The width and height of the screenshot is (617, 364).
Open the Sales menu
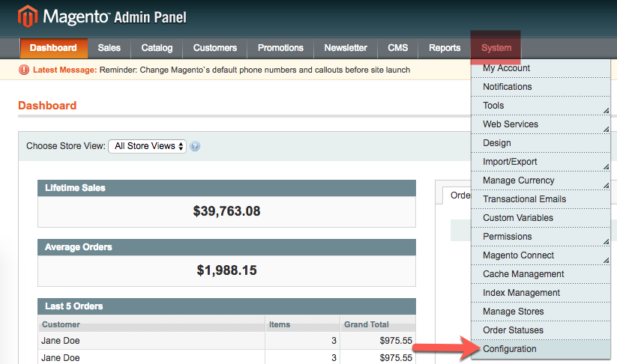click(109, 48)
